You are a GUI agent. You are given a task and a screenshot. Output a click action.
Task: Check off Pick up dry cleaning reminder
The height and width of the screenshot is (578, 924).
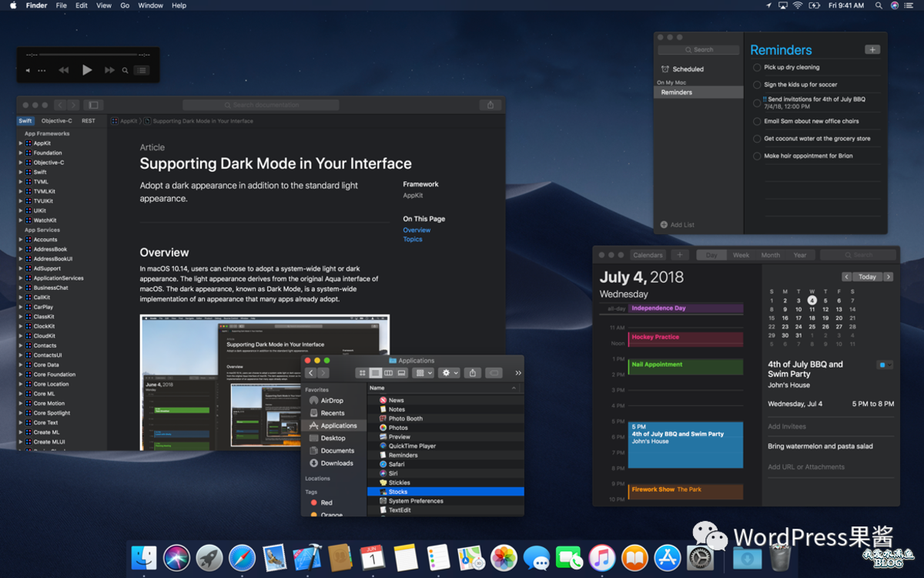757,68
